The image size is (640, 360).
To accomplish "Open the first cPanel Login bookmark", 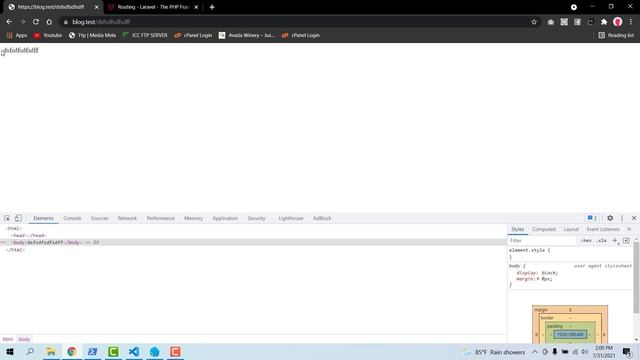I will [193, 36].
